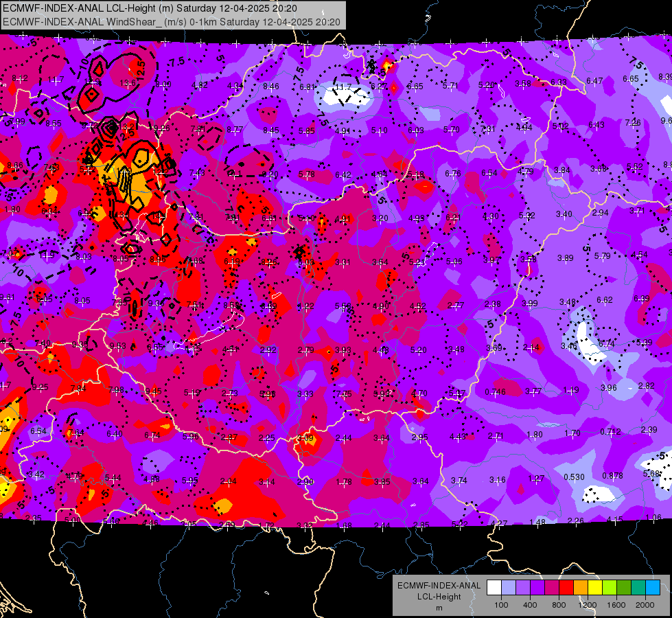
Task: Click the LCL-Height (m) title line
Action: (150, 8)
